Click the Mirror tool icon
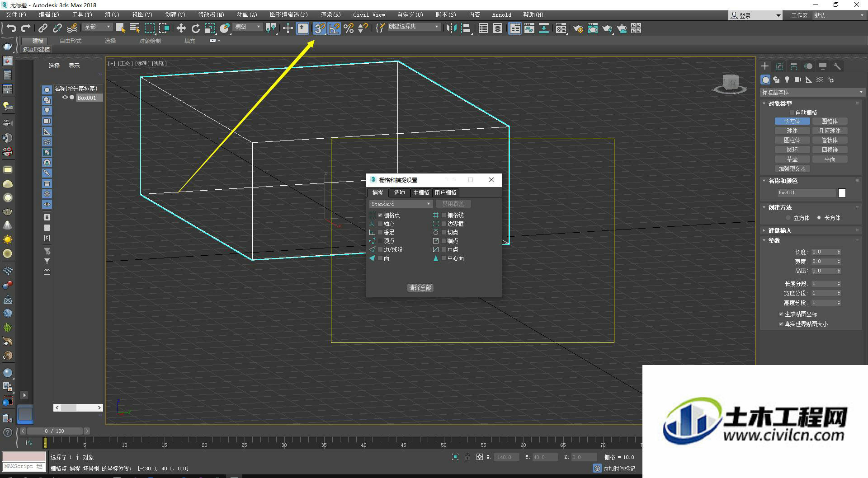This screenshot has height=478, width=868. click(451, 28)
